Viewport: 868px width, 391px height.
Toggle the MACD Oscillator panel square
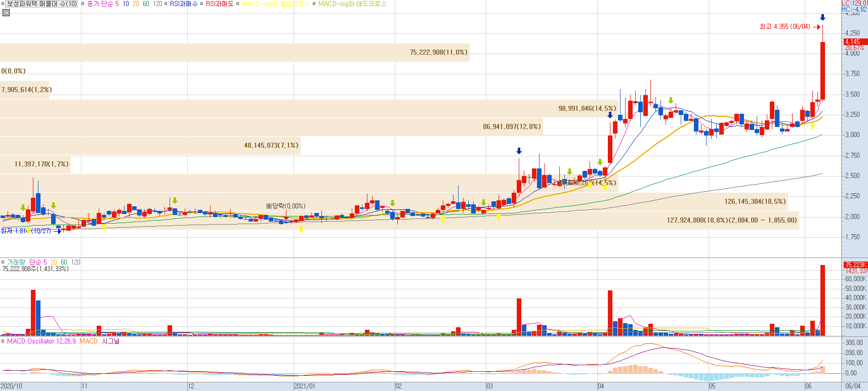click(3, 341)
